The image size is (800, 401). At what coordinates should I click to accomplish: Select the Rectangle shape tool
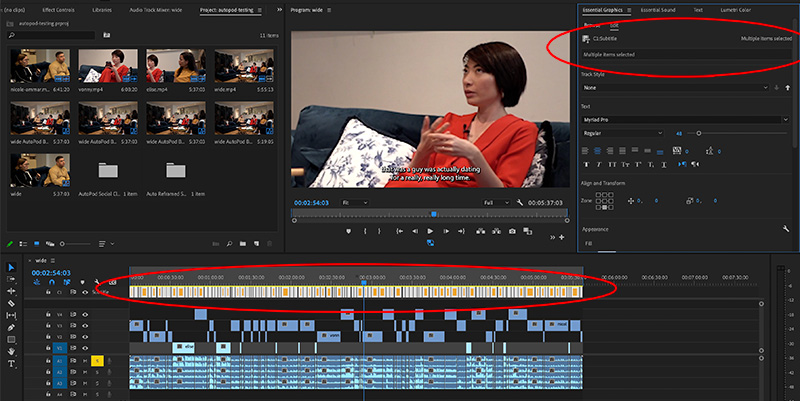pos(11,339)
